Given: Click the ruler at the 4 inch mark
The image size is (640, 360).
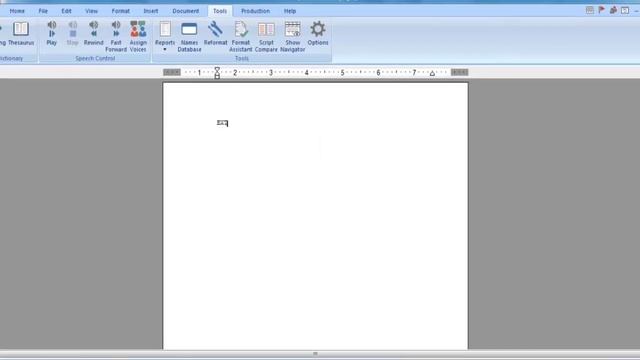Looking at the screenshot, I should (x=307, y=73).
